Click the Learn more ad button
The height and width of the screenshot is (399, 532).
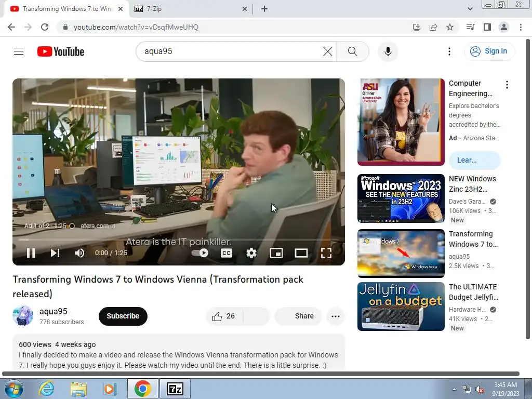[475, 160]
